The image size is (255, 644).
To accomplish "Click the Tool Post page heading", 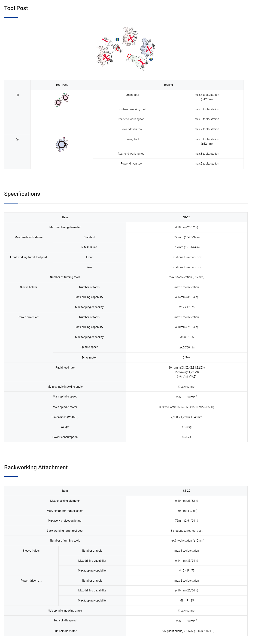I will pyautogui.click(x=16, y=8).
